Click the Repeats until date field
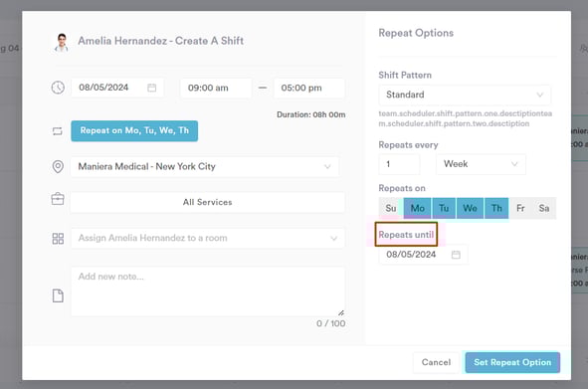The image size is (588, 389). click(423, 255)
